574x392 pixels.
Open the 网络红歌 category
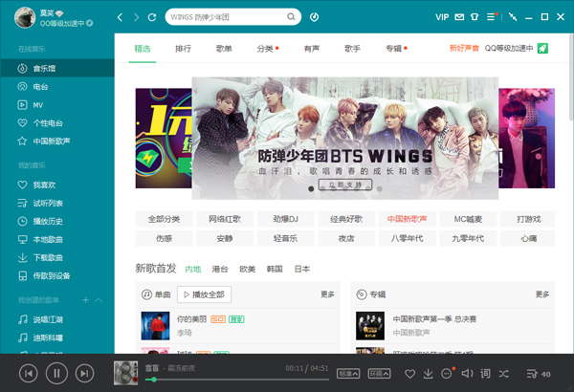(225, 219)
